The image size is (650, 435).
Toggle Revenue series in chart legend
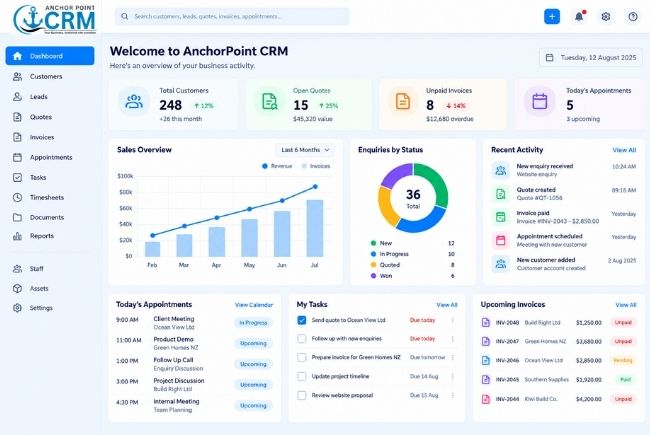coord(277,166)
